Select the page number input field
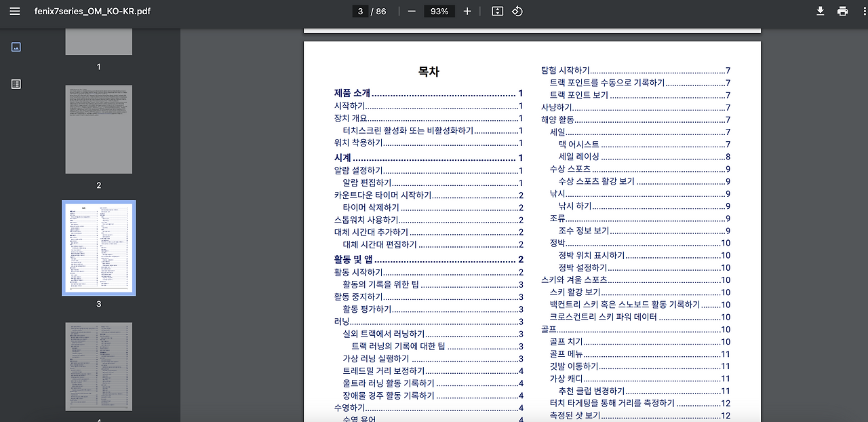868x422 pixels. 359,11
